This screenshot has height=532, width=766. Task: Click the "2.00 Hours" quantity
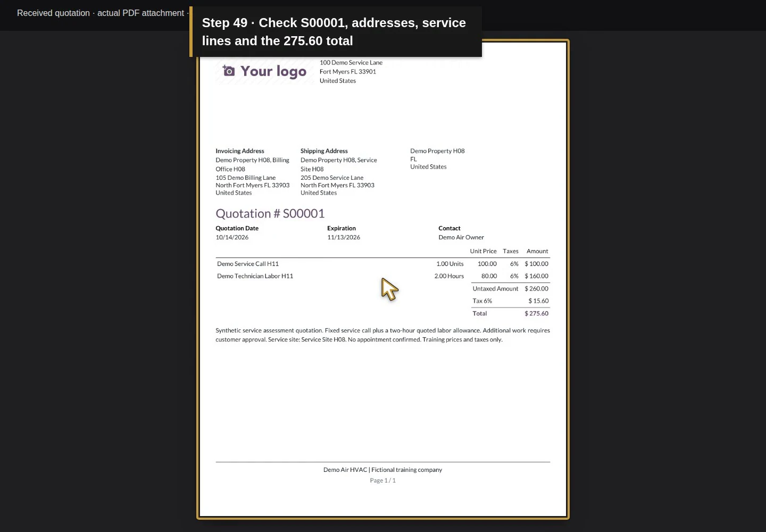pos(449,276)
